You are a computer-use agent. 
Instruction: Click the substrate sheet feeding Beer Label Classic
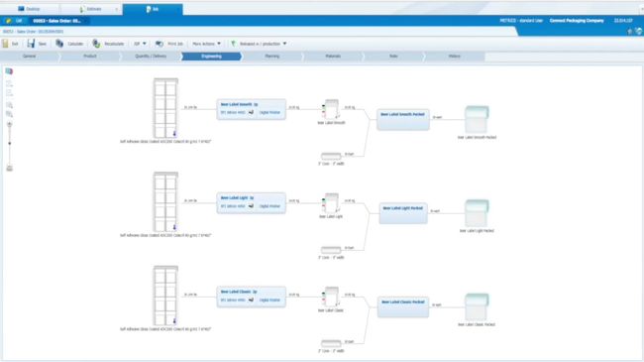[165, 296]
